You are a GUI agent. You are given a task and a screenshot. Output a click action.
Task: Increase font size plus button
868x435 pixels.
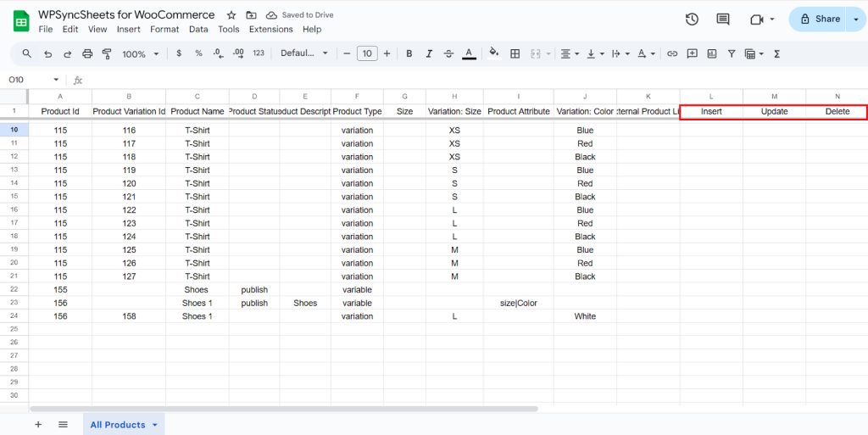(387, 53)
